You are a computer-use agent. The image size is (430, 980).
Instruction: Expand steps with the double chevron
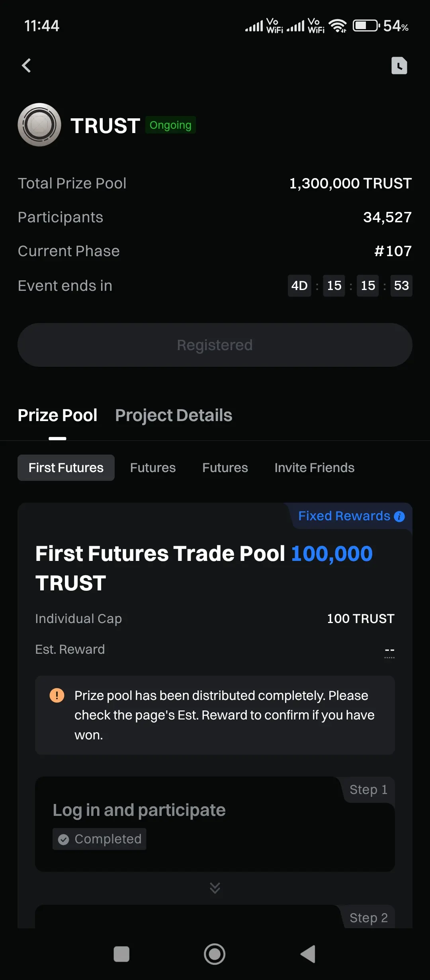[x=215, y=888]
